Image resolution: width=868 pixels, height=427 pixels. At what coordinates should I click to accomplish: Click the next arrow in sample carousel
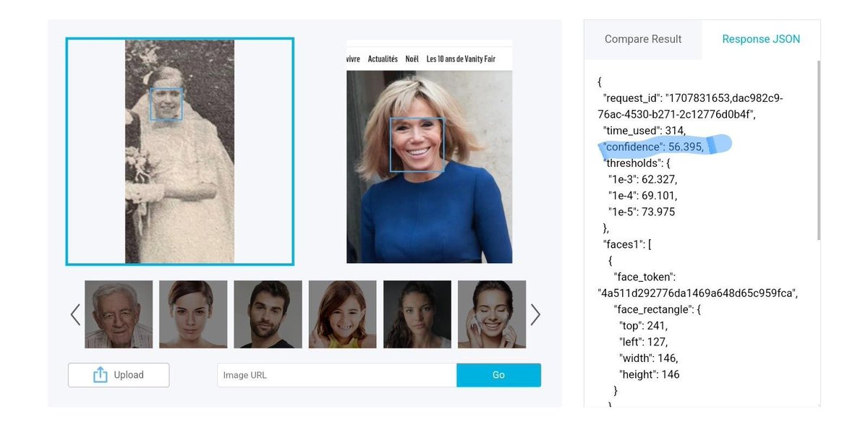tap(535, 314)
